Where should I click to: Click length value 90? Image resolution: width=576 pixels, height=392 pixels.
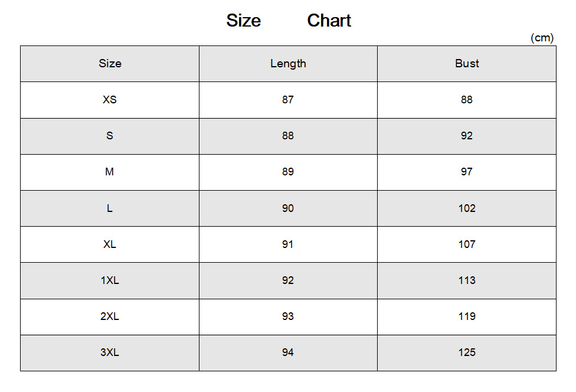click(x=288, y=208)
